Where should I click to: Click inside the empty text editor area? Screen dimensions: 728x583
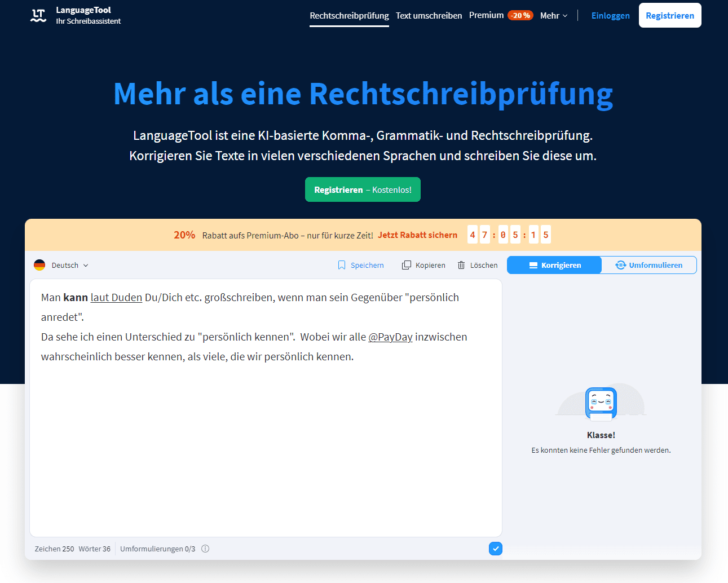(266, 451)
